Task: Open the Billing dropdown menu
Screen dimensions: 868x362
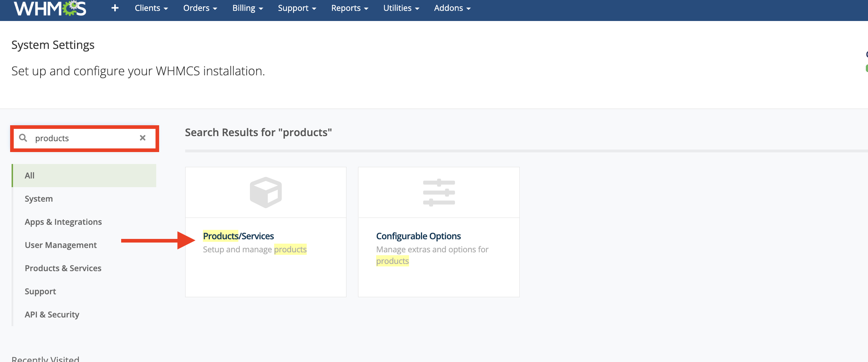Action: tap(247, 8)
